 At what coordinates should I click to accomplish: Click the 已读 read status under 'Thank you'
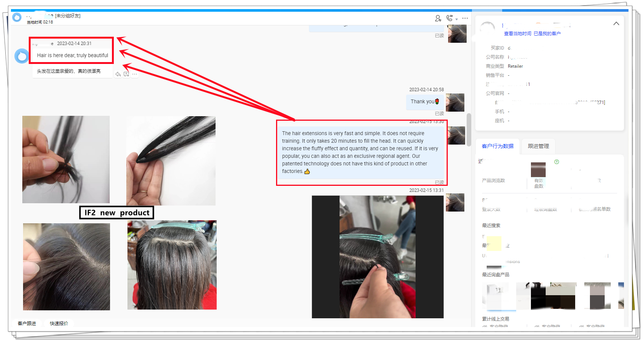pyautogui.click(x=439, y=114)
